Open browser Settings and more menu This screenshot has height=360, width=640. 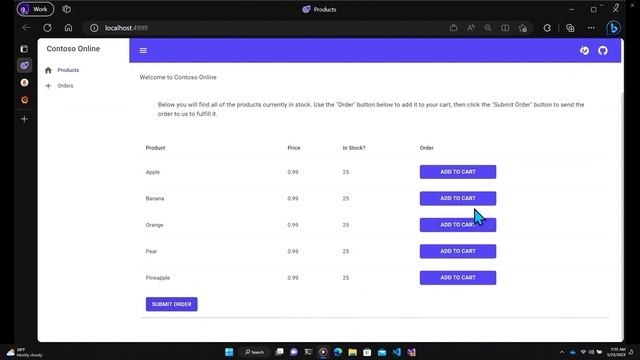coord(591,28)
